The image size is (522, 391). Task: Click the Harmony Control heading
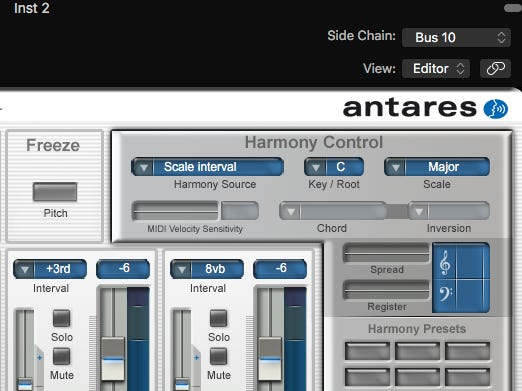coord(314,142)
